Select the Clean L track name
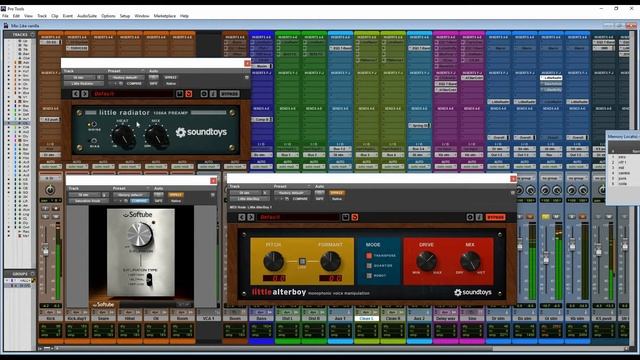 (x=367, y=318)
